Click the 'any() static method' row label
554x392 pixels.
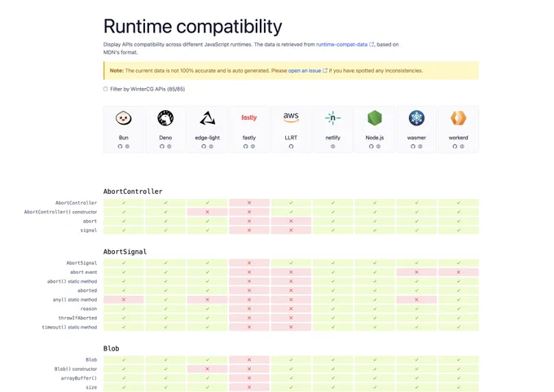point(75,300)
